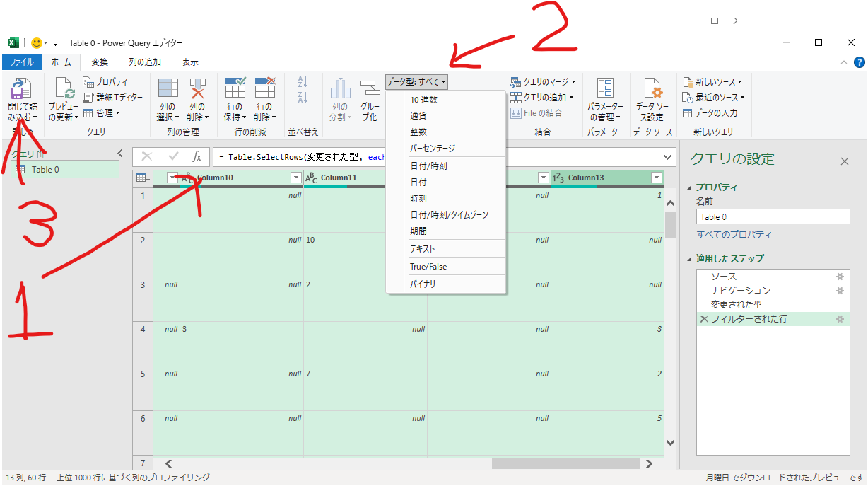The height and width of the screenshot is (486, 868).
Task: Click the 列の選択 (Choose Columns) icon
Action: point(168,89)
